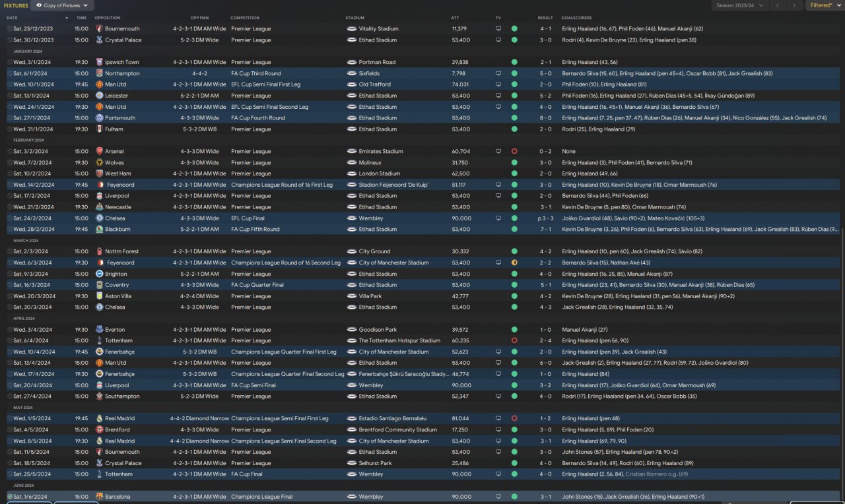Click the TV icon in the Northampton row

(498, 73)
